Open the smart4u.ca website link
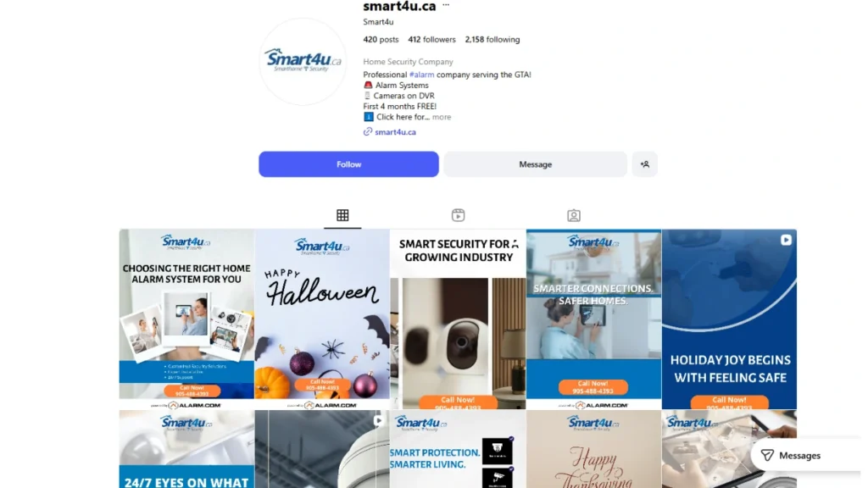868x488 pixels. pos(395,131)
